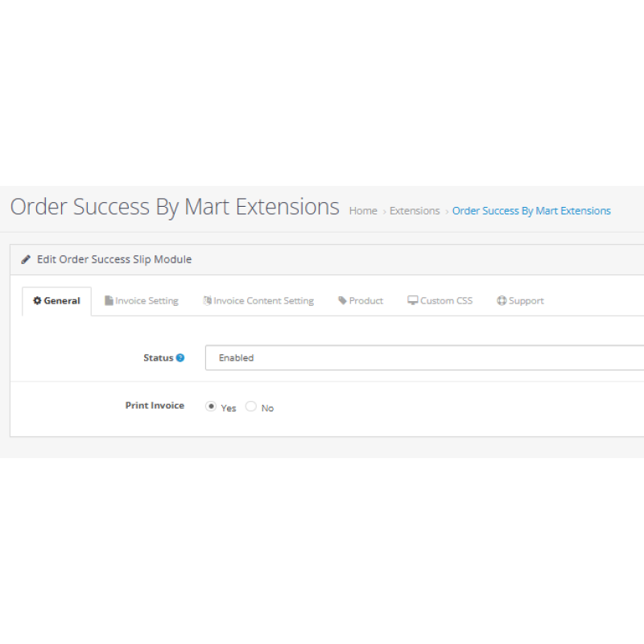The height and width of the screenshot is (644, 644).
Task: Click the blue Order Success By Mart Extensions breadcrumb
Action: [531, 211]
